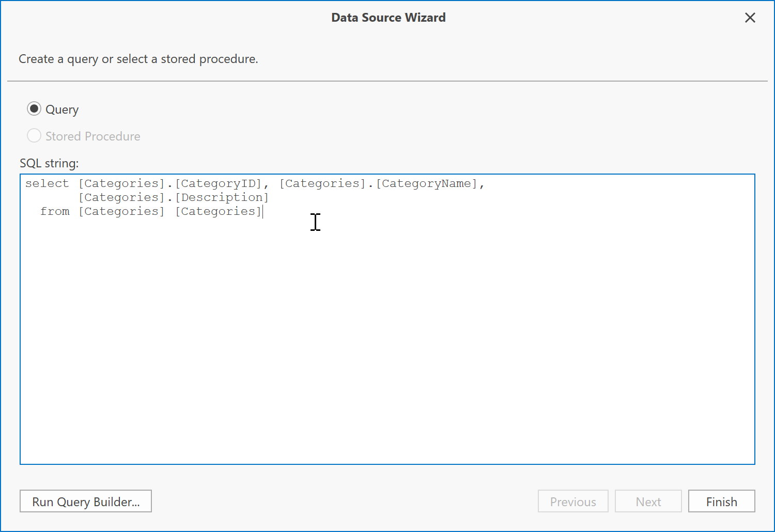Viewport: 775px width, 532px height.
Task: Click the Stored Procedure option label
Action: click(93, 136)
